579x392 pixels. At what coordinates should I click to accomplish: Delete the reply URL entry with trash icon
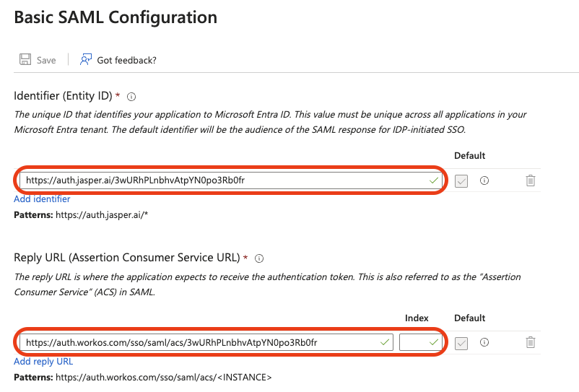pyautogui.click(x=531, y=342)
